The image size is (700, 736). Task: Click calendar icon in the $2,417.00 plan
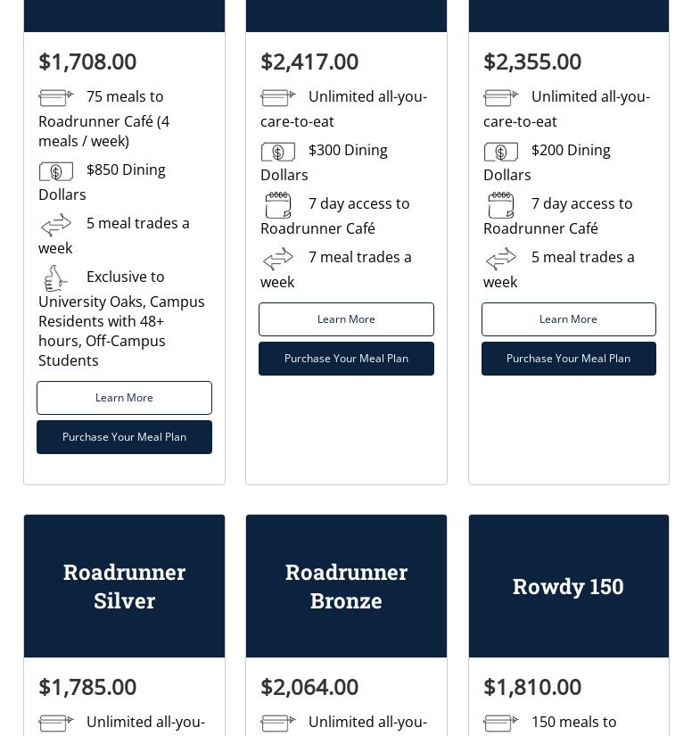tap(277, 205)
